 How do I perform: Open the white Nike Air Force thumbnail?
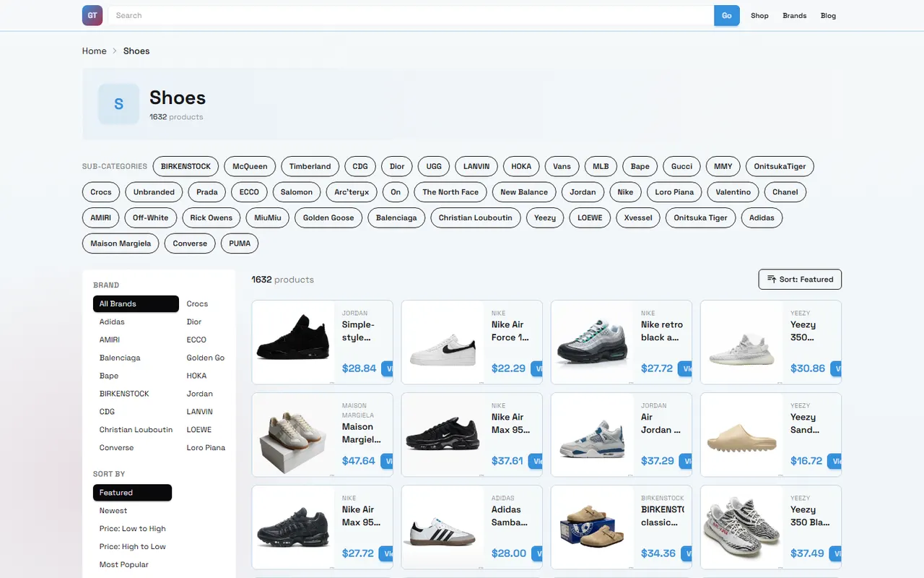tap(443, 342)
